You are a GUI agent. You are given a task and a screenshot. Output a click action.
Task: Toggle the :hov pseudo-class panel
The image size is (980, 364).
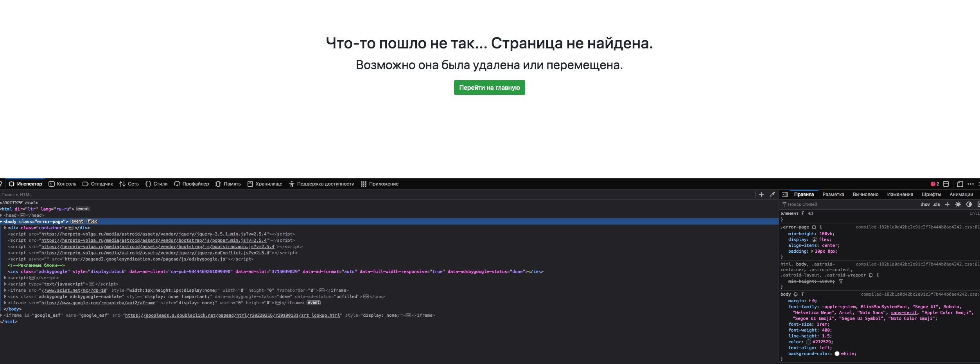click(925, 204)
